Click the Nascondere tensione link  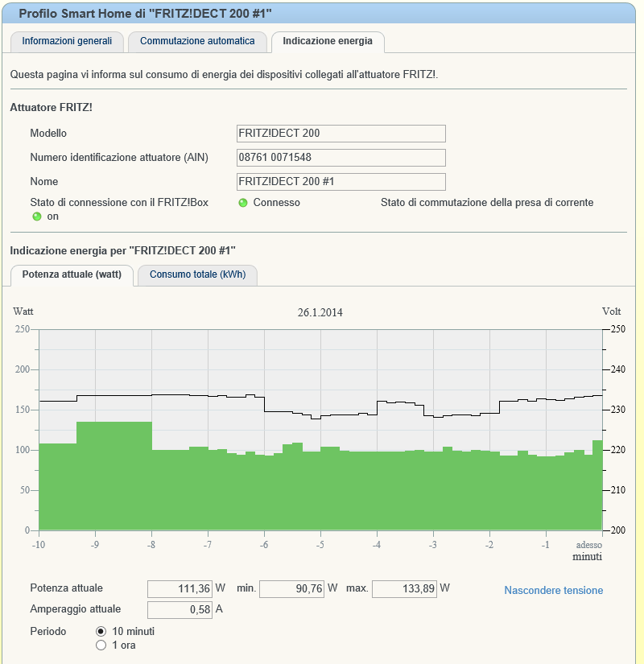click(553, 590)
